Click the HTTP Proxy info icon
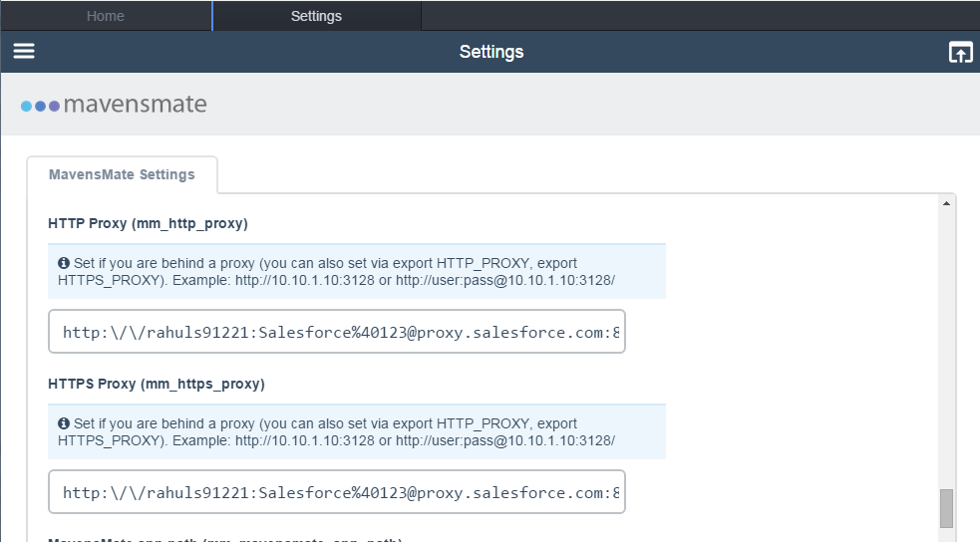 64,263
